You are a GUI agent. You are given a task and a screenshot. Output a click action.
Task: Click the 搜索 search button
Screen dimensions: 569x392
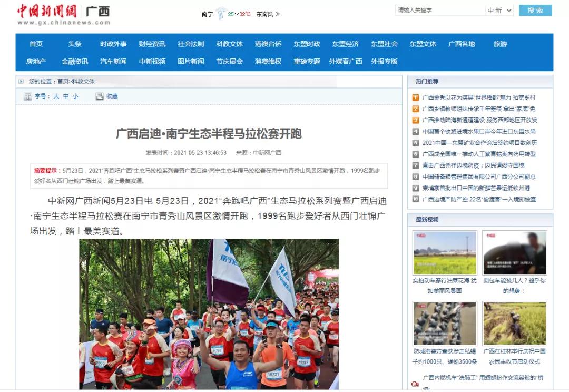click(x=535, y=11)
